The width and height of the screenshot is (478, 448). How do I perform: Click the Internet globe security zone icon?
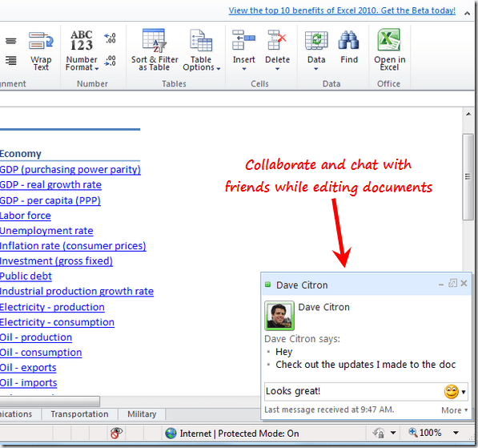[171, 433]
